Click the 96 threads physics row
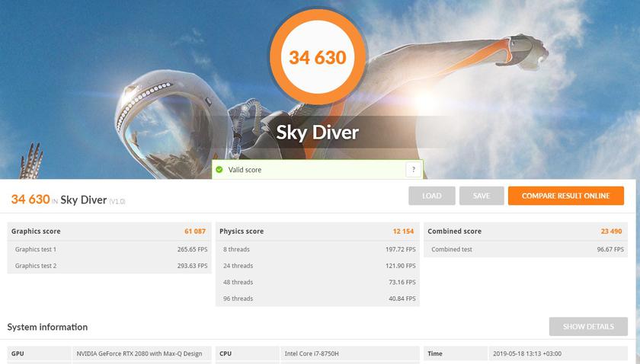 (317, 299)
